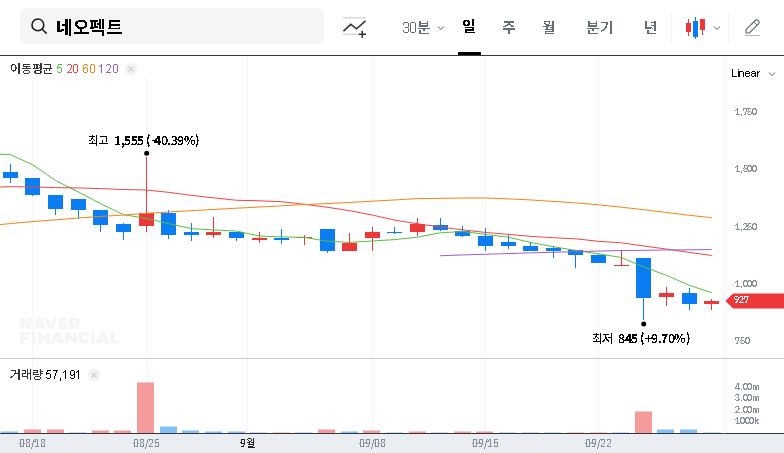Viewport: 784px width, 453px height.
Task: Activate the pencil drawing tool
Action: pos(752,28)
